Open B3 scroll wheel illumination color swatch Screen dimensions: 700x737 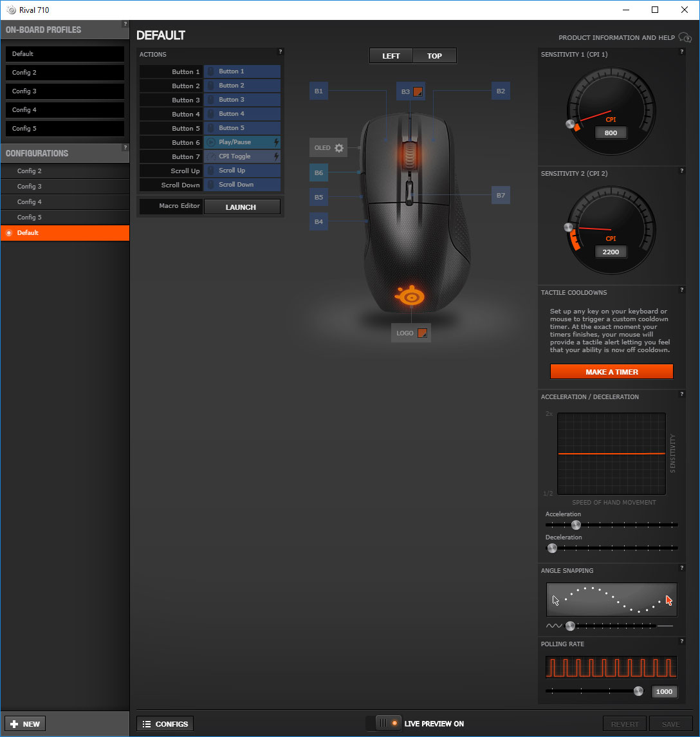418,91
